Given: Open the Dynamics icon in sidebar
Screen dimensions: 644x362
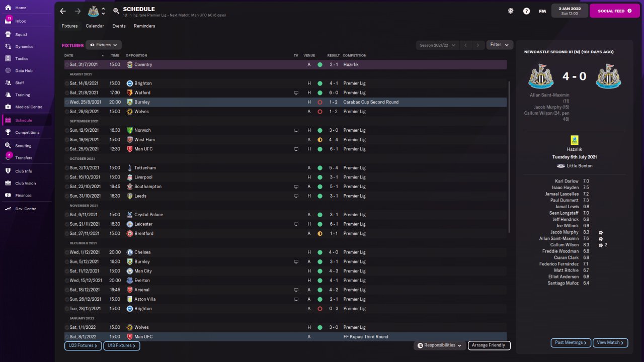Looking at the screenshot, I should (8, 46).
